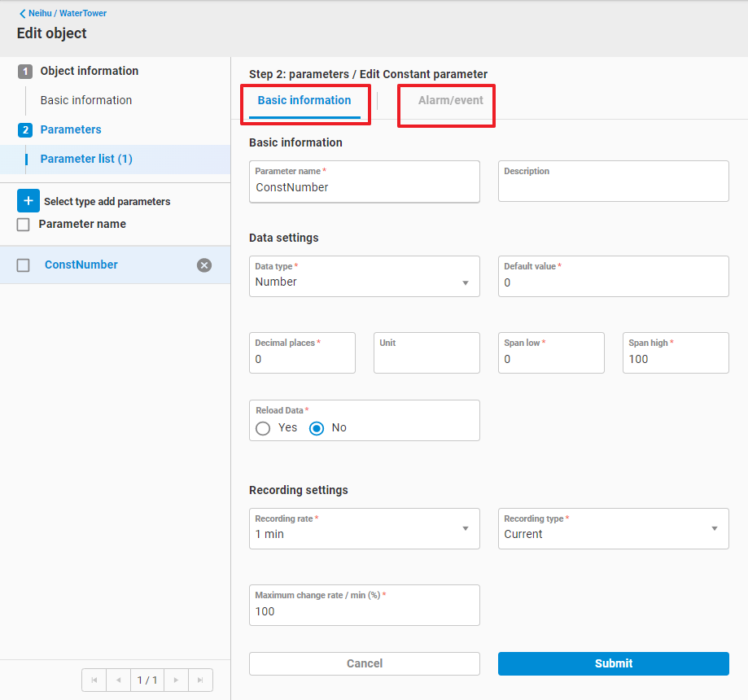The image size is (748, 700).
Task: Go to previous page in pagination
Action: tap(119, 680)
